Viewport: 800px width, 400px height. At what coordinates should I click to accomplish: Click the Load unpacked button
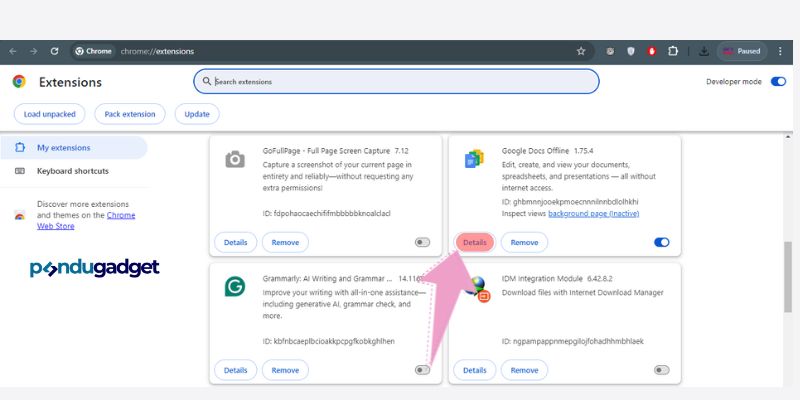click(49, 114)
